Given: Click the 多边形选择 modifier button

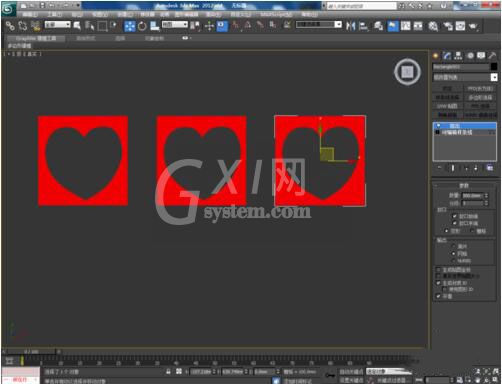Looking at the screenshot, I should (x=480, y=97).
